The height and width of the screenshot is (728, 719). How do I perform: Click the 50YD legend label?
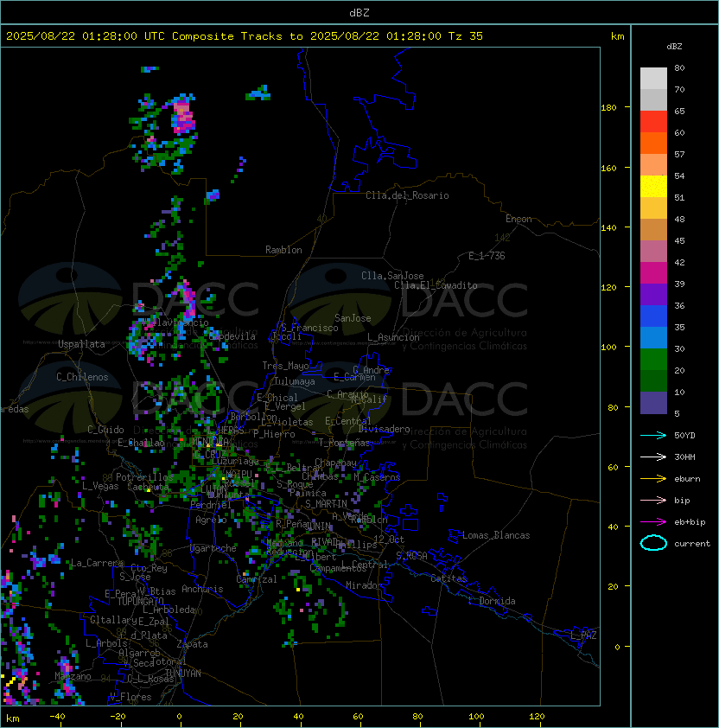pyautogui.click(x=684, y=436)
